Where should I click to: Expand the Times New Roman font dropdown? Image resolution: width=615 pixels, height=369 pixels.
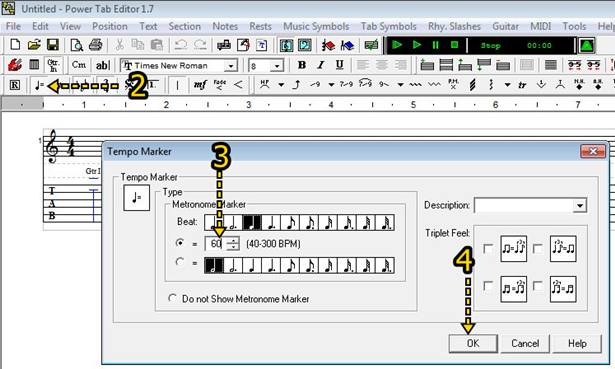click(231, 65)
